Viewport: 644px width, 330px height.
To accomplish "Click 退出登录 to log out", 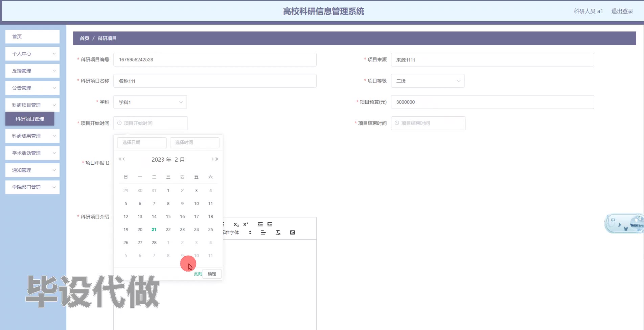I will [622, 11].
